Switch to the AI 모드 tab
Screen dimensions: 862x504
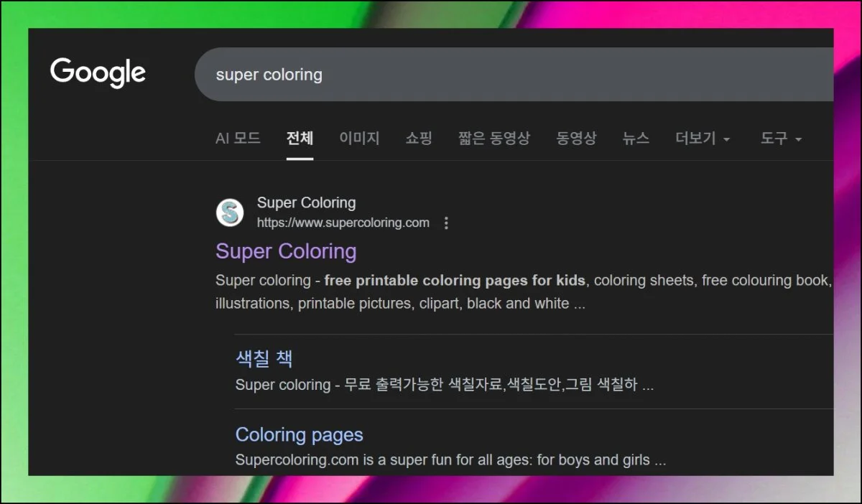click(x=238, y=139)
